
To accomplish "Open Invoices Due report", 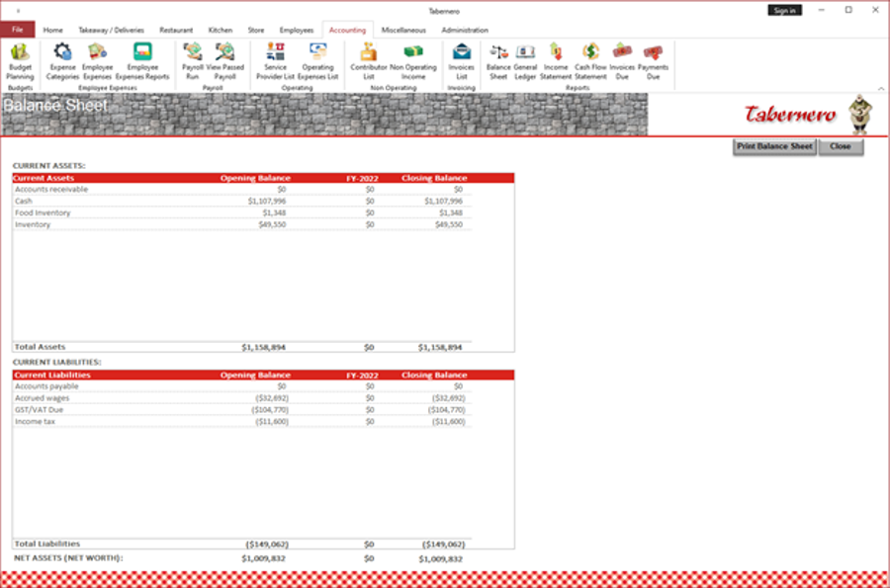I will pyautogui.click(x=622, y=61).
